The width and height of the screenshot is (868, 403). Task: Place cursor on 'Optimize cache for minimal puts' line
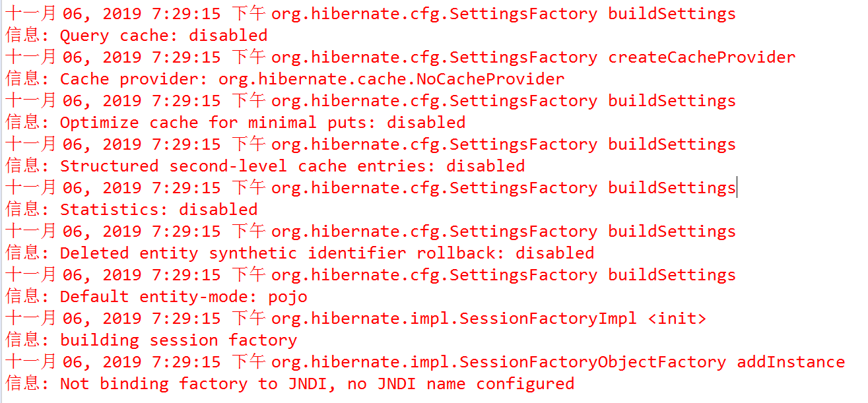coord(236,123)
